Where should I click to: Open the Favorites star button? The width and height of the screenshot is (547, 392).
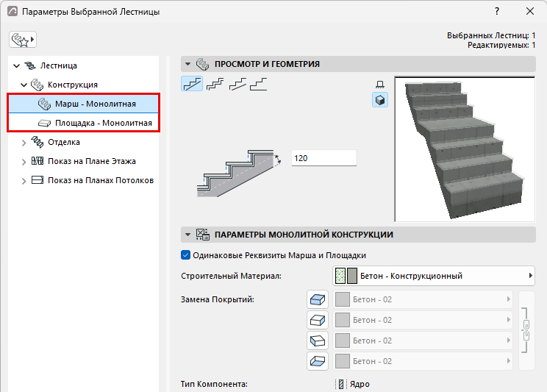click(x=23, y=40)
